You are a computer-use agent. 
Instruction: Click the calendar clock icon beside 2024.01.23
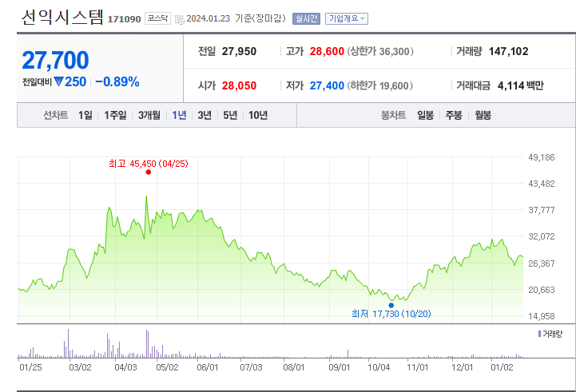(x=180, y=19)
